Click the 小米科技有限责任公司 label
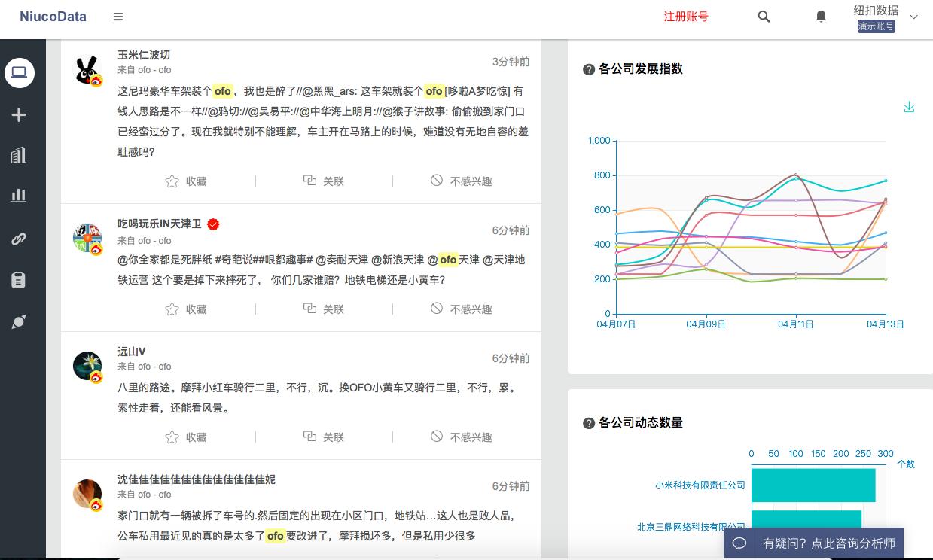 coord(700,485)
